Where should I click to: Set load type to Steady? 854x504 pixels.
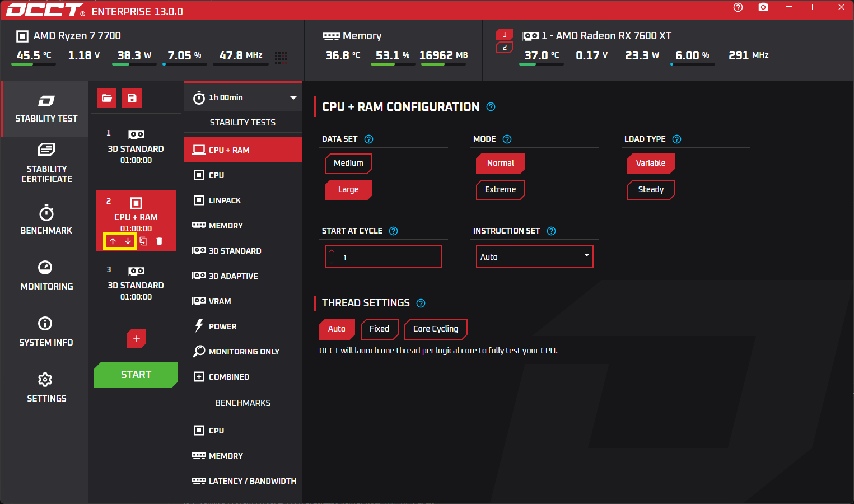[x=651, y=190]
